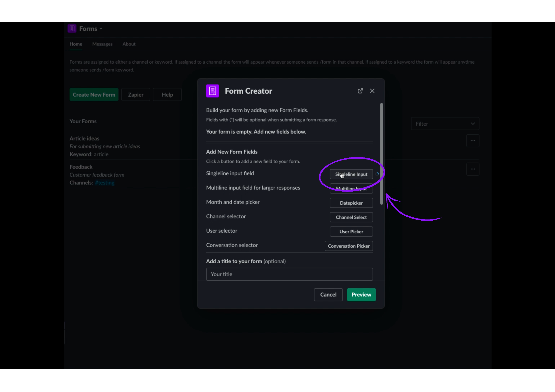Viewport: 555px width, 392px height.
Task: Preview the form
Action: point(361,294)
